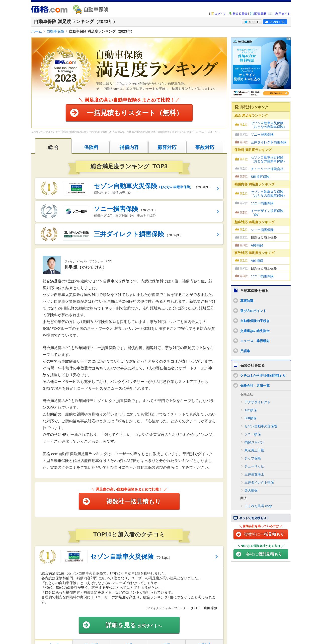
Task: Click monitor icon beside ネットでお見積もり！
Action: pyautogui.click(x=235, y=518)
